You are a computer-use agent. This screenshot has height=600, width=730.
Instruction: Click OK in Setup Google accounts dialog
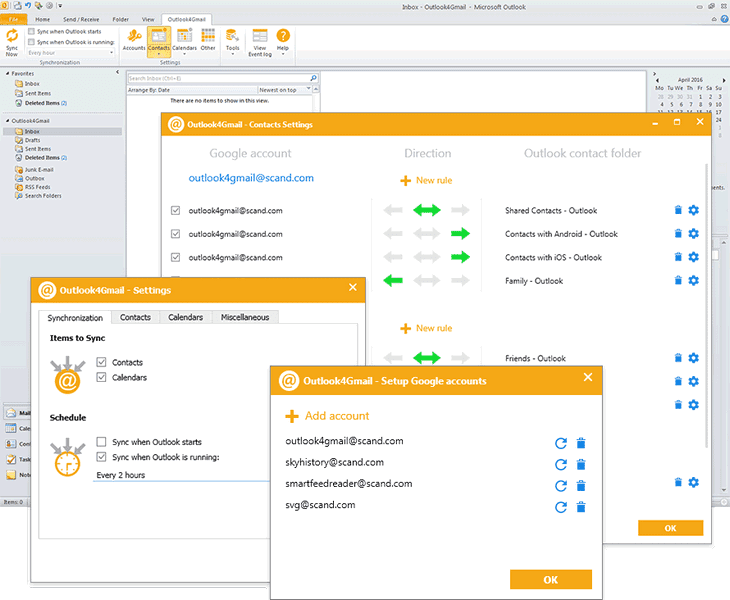(x=551, y=580)
